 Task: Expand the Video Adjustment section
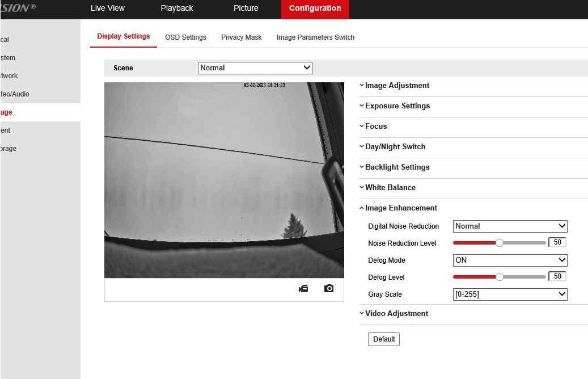(x=396, y=314)
